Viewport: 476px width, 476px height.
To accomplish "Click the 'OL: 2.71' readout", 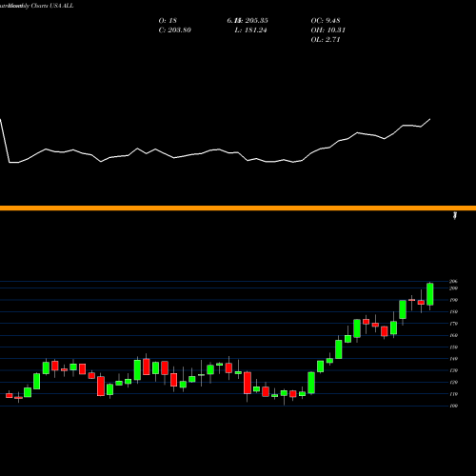I will [326, 40].
